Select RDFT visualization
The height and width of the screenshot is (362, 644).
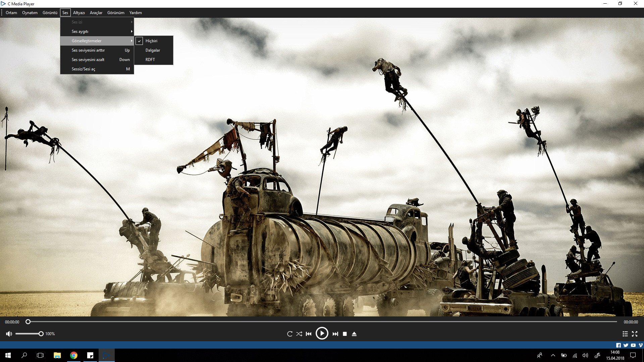click(154, 60)
